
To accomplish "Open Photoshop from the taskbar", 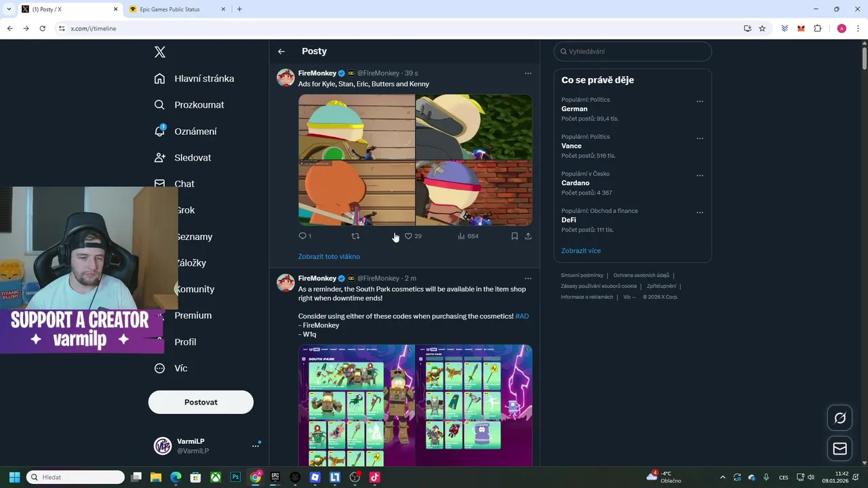I will tap(235, 477).
